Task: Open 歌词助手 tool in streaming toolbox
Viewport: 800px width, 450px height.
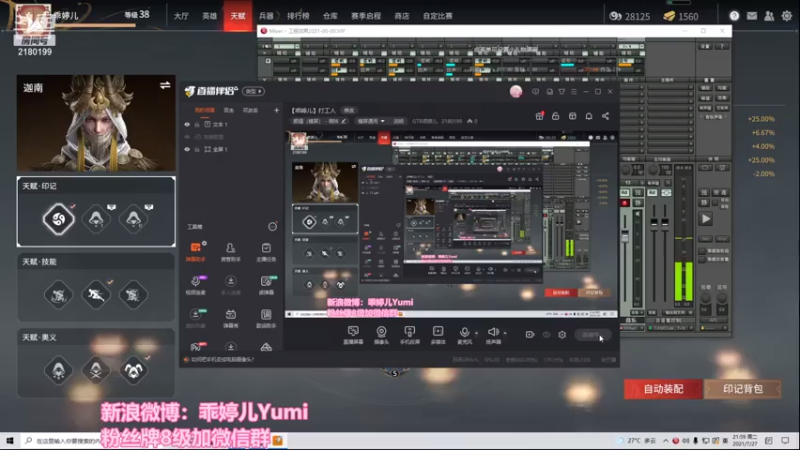Action: tap(266, 318)
